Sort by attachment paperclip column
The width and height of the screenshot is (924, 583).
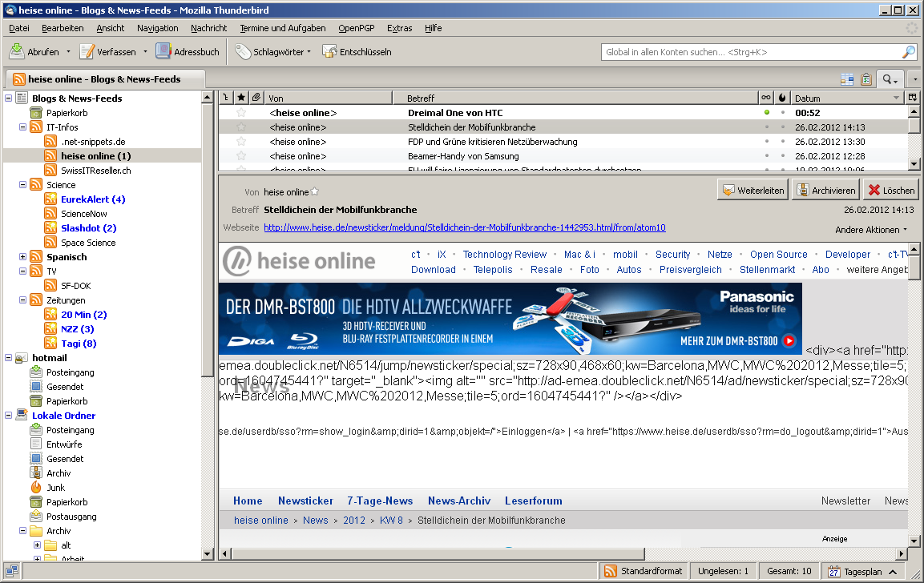point(256,98)
